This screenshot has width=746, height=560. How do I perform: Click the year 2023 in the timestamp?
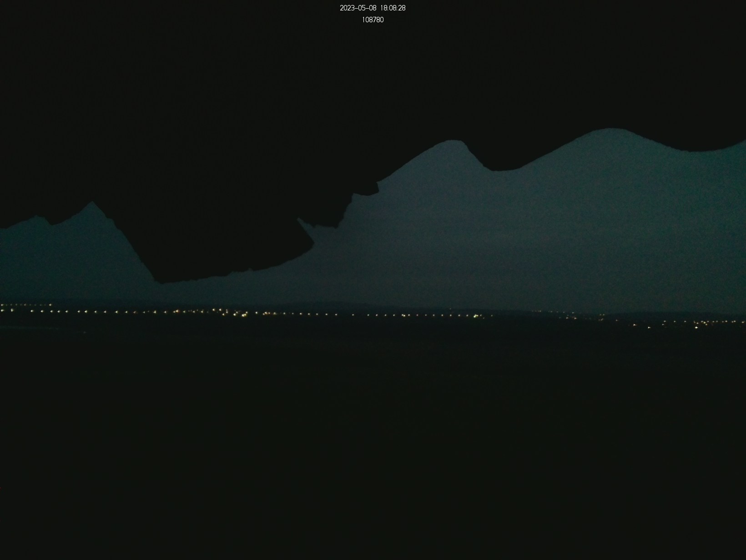tap(347, 8)
